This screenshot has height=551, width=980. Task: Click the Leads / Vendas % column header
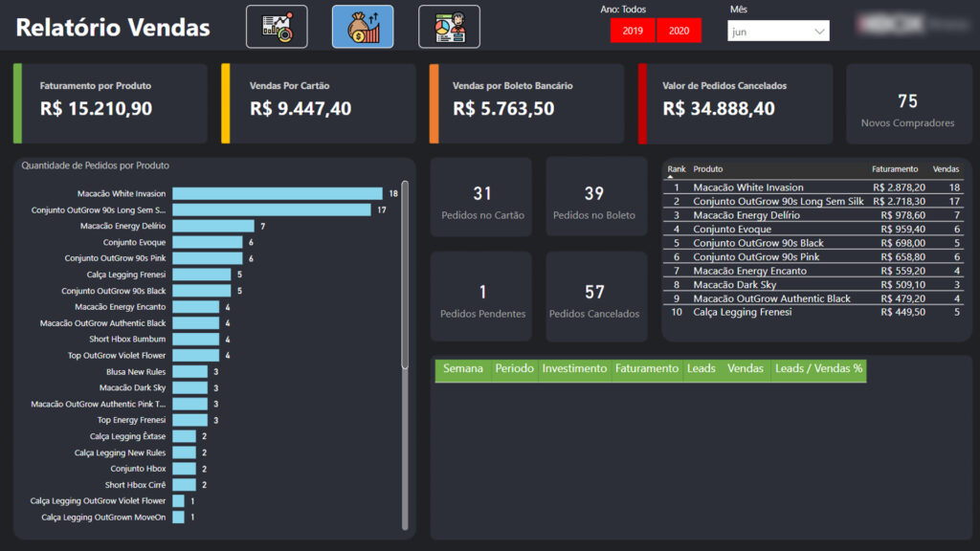click(x=817, y=369)
